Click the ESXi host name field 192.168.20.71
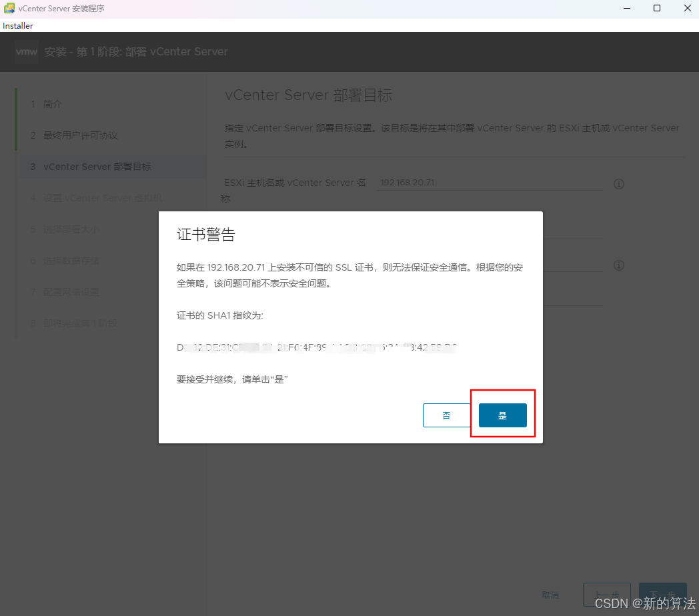This screenshot has width=699, height=616. coord(490,182)
